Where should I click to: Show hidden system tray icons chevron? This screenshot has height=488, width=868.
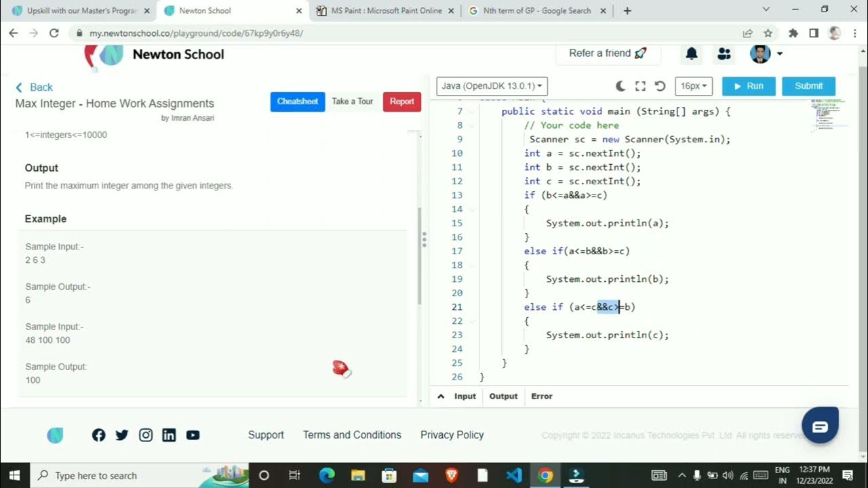pyautogui.click(x=682, y=476)
